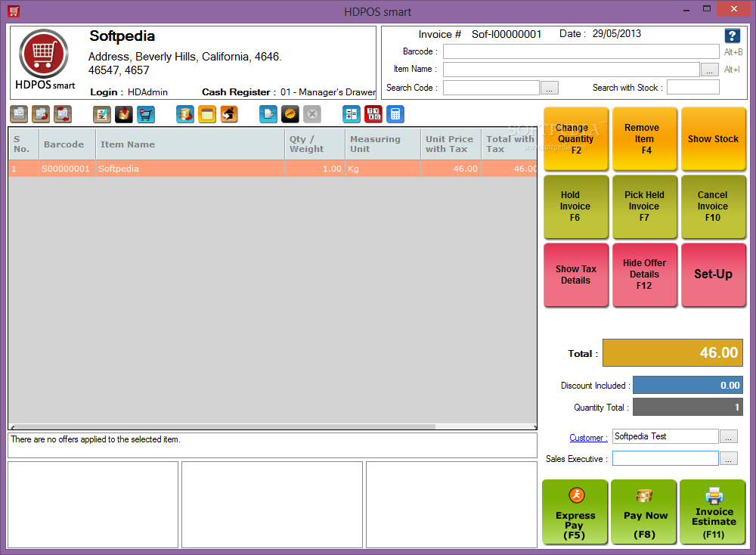Click Pay Now F8 button

[x=644, y=512]
